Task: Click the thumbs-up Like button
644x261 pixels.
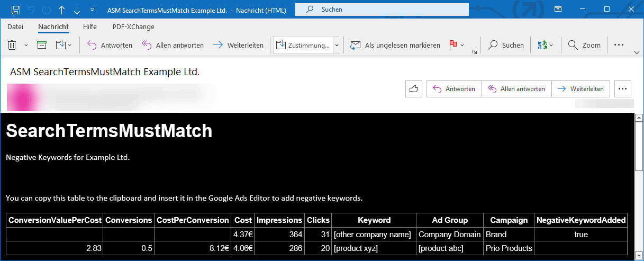Action: [x=414, y=89]
